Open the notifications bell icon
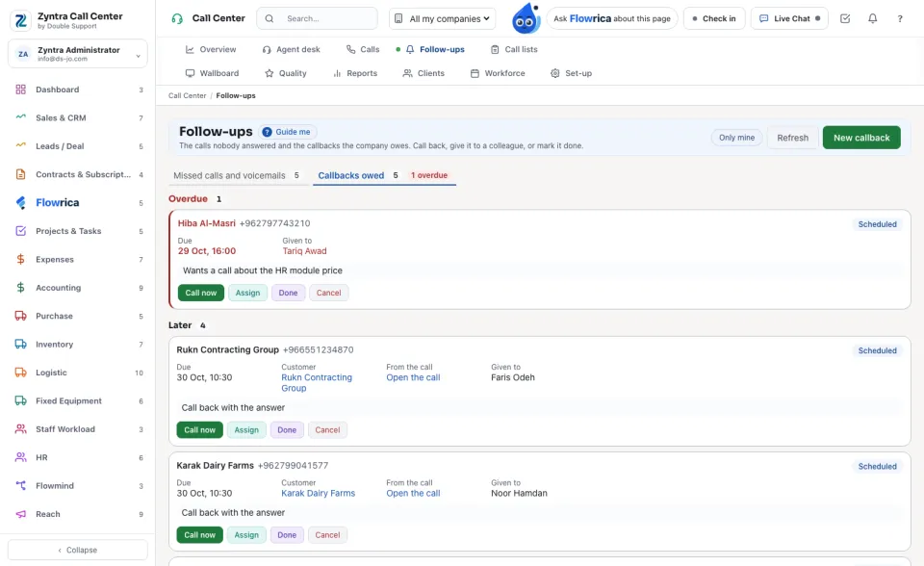Viewport: 924px width, 566px height. point(873,18)
